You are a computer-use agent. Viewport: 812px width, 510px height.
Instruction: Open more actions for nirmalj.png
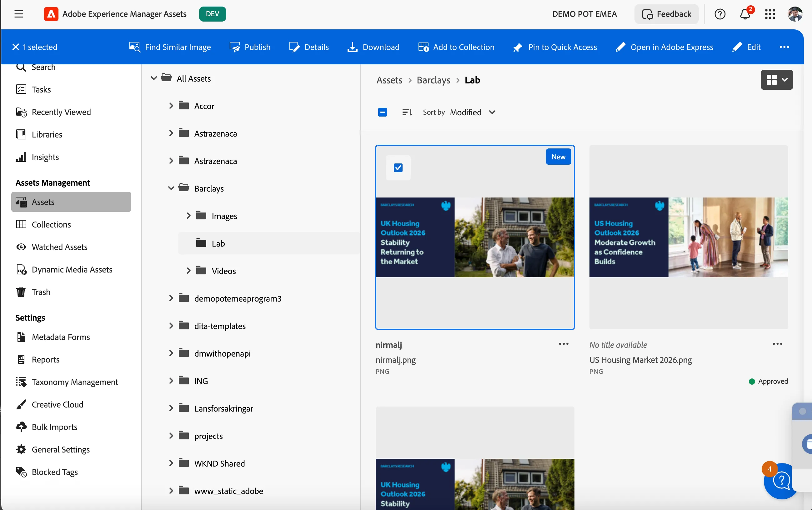click(564, 344)
